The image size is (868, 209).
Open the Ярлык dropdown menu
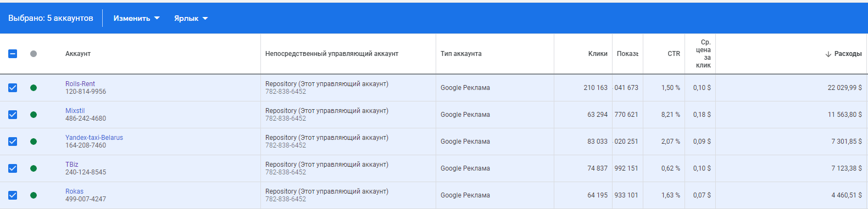[191, 18]
